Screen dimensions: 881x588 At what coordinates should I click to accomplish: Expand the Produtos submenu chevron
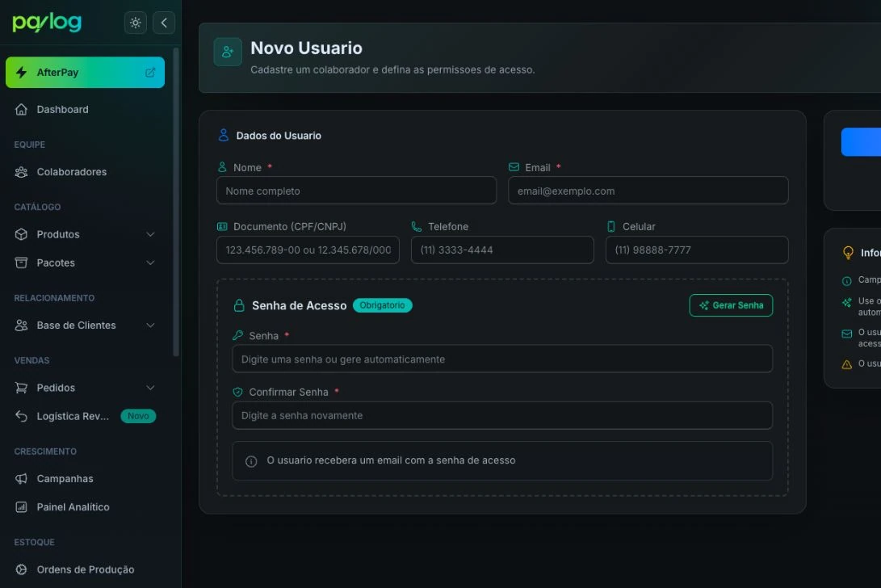[x=150, y=234]
